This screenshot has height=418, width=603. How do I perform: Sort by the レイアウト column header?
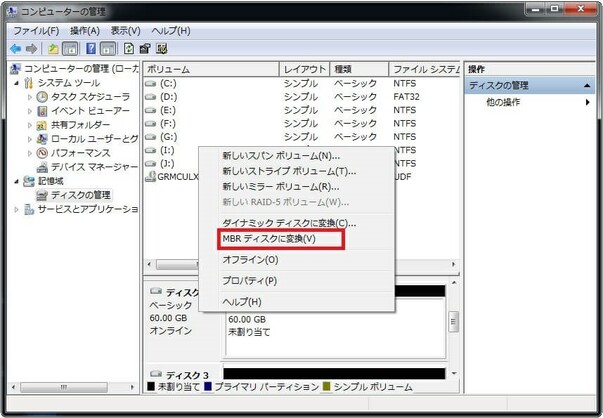pyautogui.click(x=305, y=69)
